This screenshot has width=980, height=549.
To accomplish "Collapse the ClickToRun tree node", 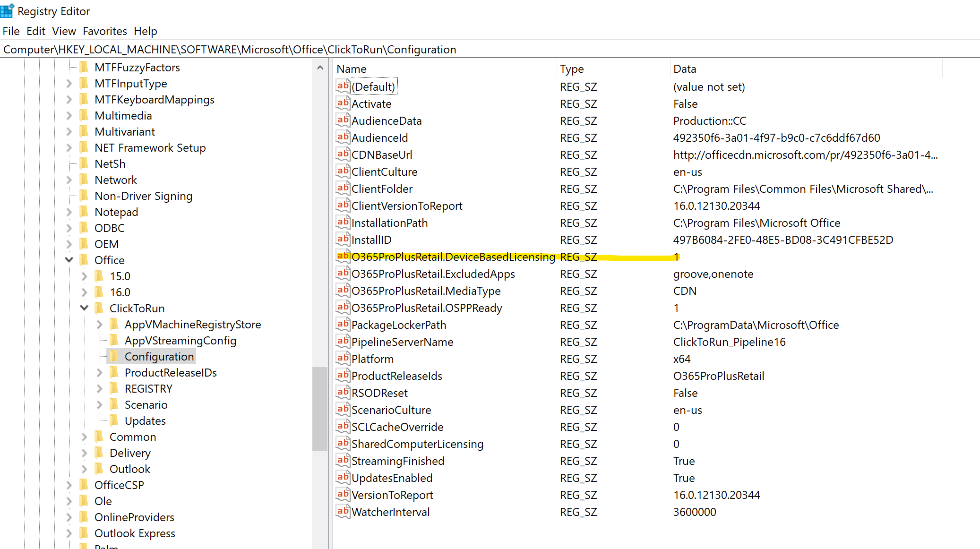I will click(x=84, y=308).
